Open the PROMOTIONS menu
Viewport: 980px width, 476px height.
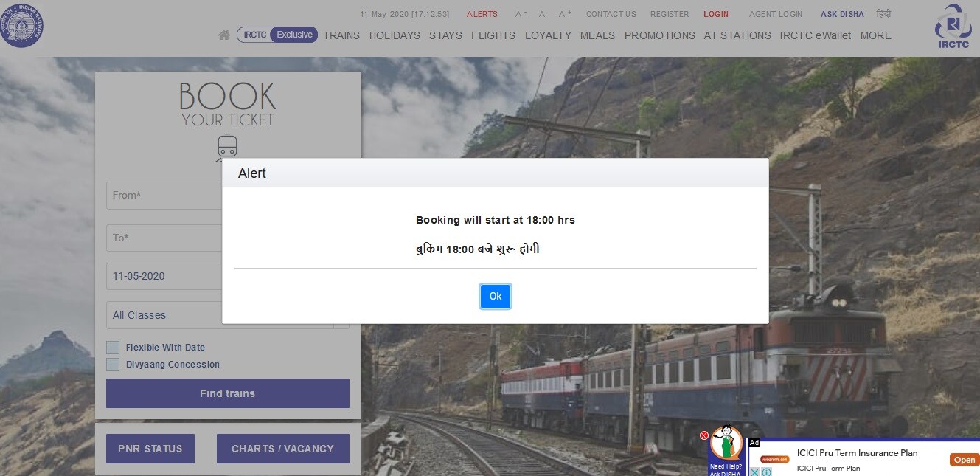660,35
